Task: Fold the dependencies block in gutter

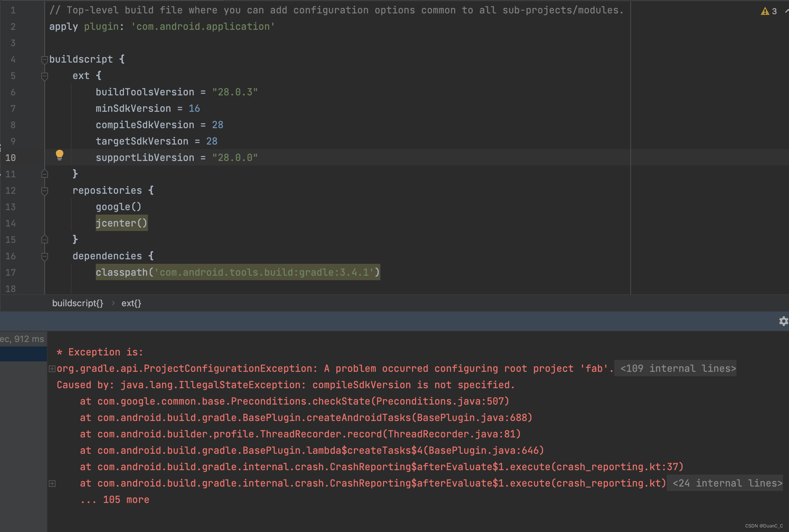Action: click(x=45, y=256)
